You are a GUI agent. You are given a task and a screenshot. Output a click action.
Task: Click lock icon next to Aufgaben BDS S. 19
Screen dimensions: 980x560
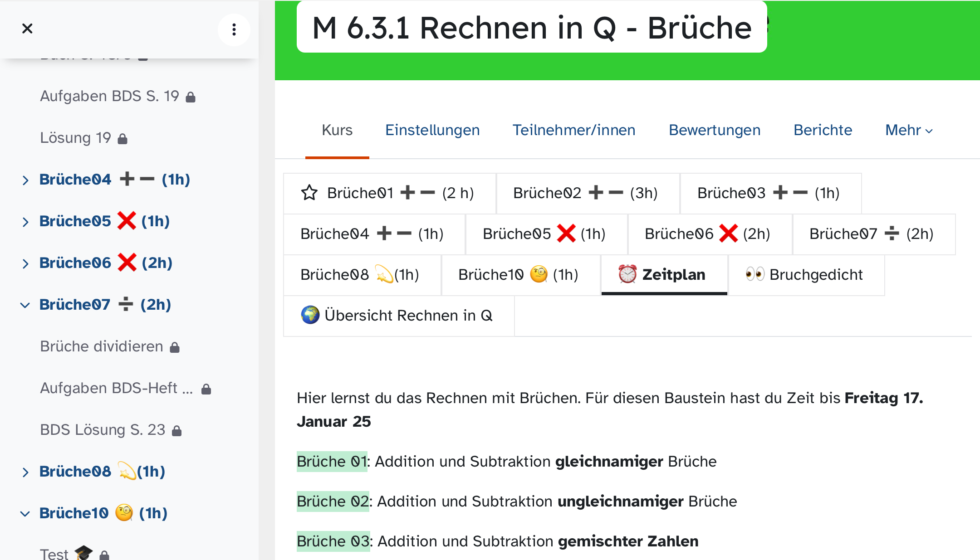(191, 97)
